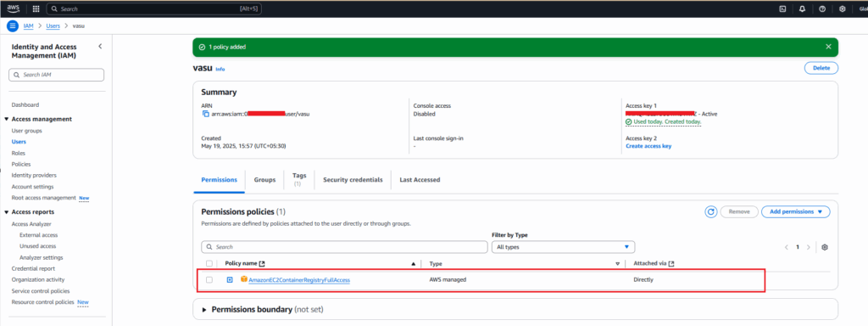Click the IAM breadcrumb link
This screenshot has width=868, height=326.
(x=29, y=26)
